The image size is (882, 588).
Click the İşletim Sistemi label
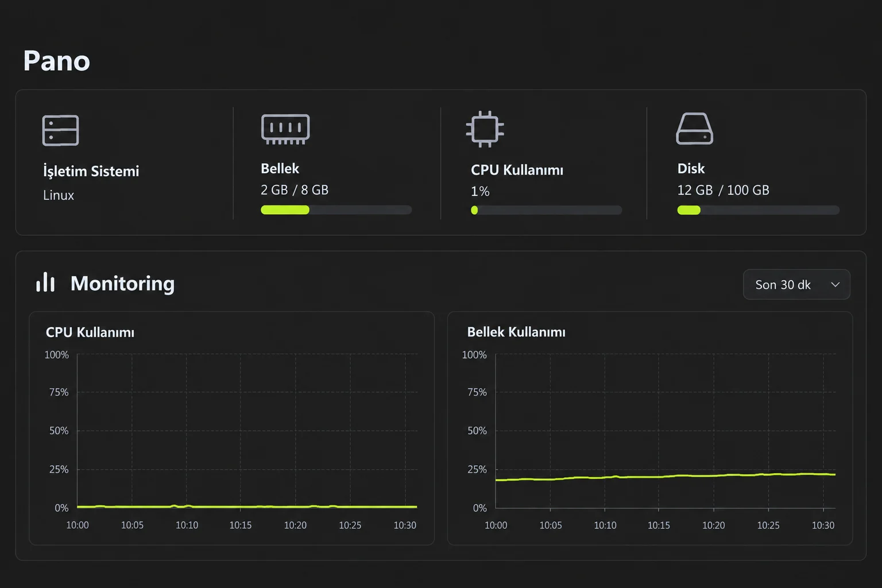point(91,171)
